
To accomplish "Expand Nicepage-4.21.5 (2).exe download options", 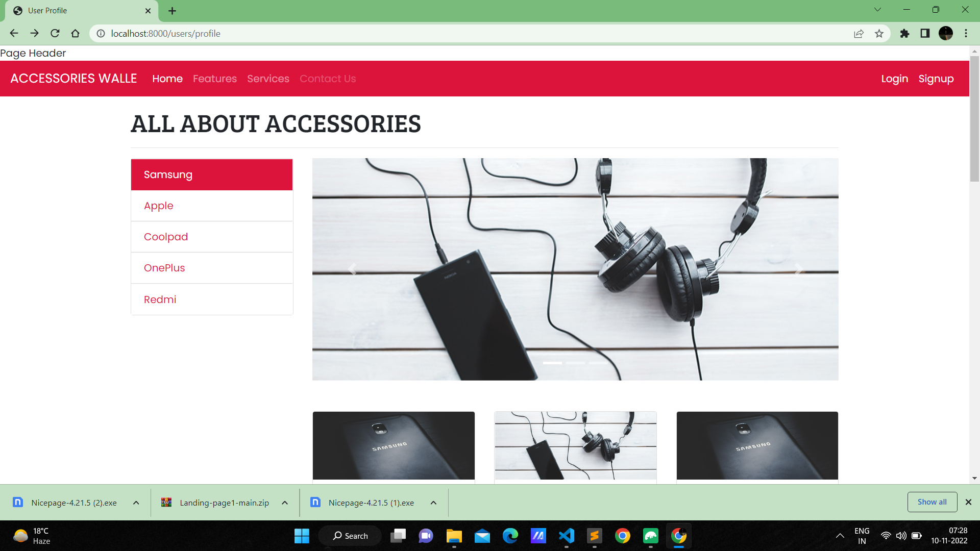I will click(136, 503).
